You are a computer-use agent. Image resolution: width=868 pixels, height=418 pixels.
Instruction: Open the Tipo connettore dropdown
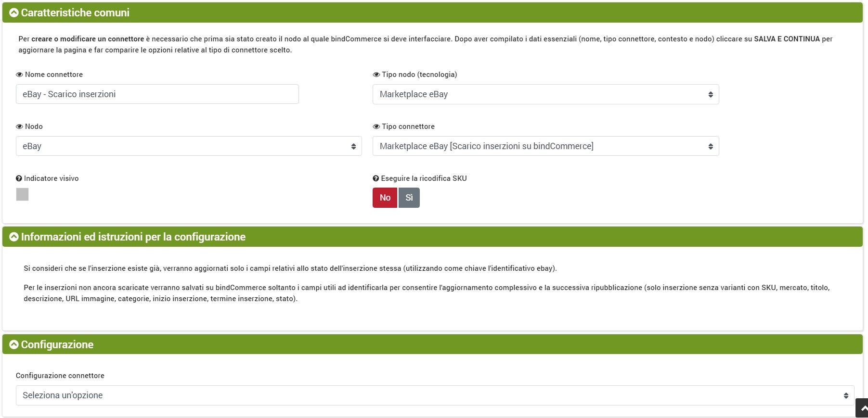[545, 146]
